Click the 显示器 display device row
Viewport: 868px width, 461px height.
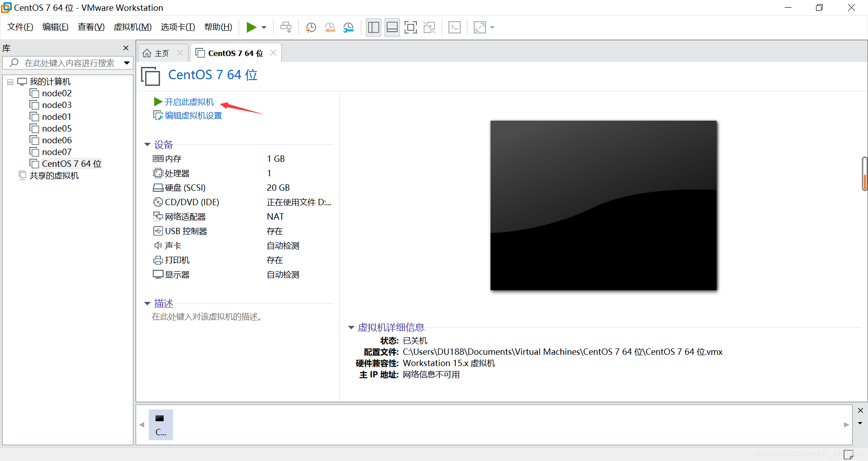(242, 274)
